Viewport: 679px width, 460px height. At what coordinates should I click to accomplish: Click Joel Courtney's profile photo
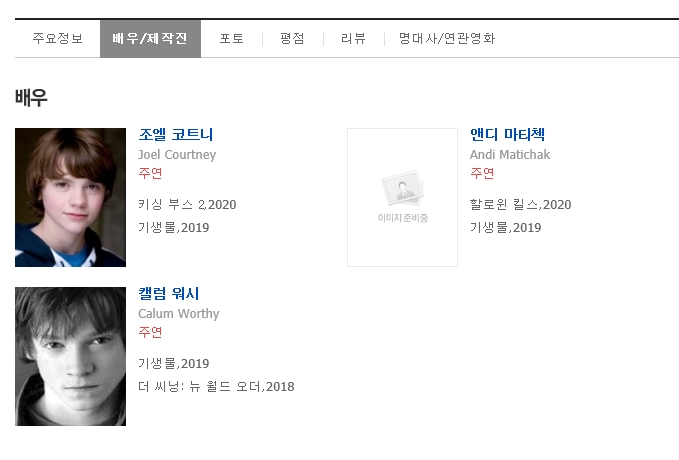coord(71,197)
